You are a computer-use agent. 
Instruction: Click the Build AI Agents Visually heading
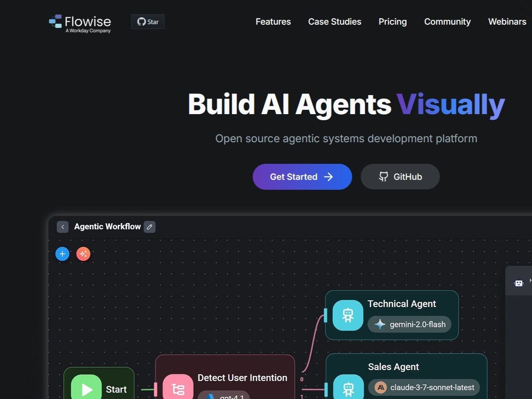coord(346,104)
